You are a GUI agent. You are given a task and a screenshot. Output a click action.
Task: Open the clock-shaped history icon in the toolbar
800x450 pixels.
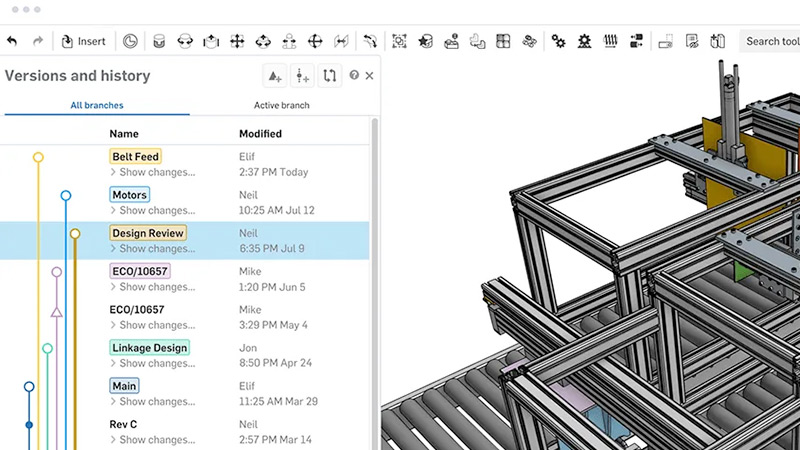[x=130, y=41]
